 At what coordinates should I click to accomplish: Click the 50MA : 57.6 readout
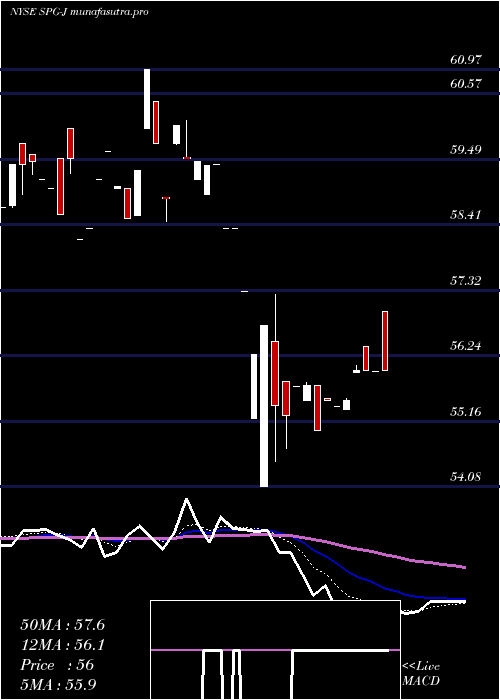(62, 625)
